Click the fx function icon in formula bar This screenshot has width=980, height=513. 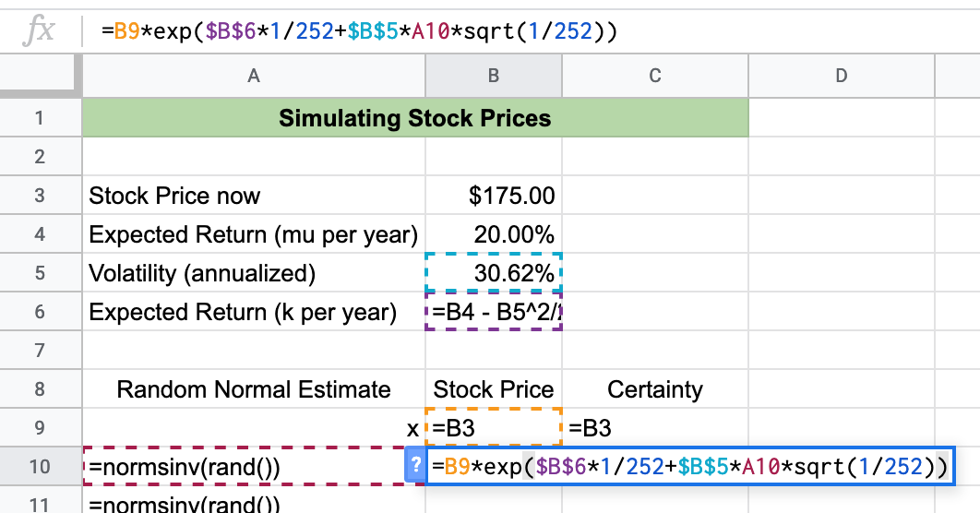tap(39, 30)
